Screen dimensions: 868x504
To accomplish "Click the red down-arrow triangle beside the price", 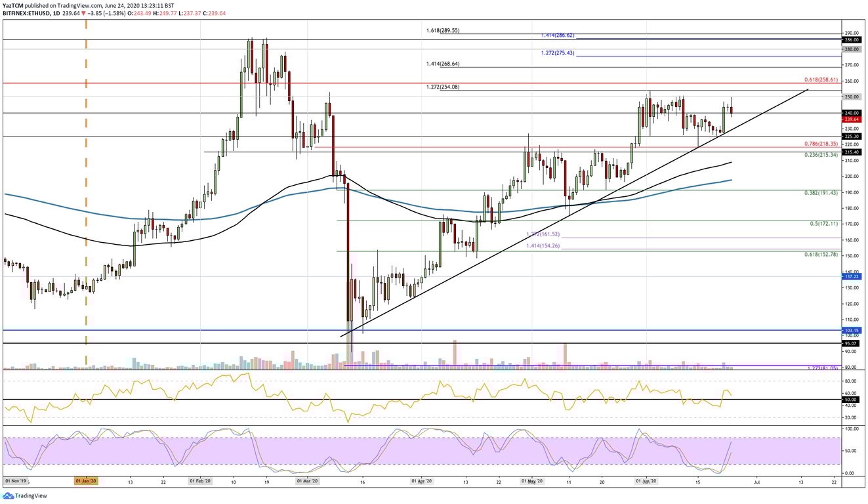I will click(83, 14).
